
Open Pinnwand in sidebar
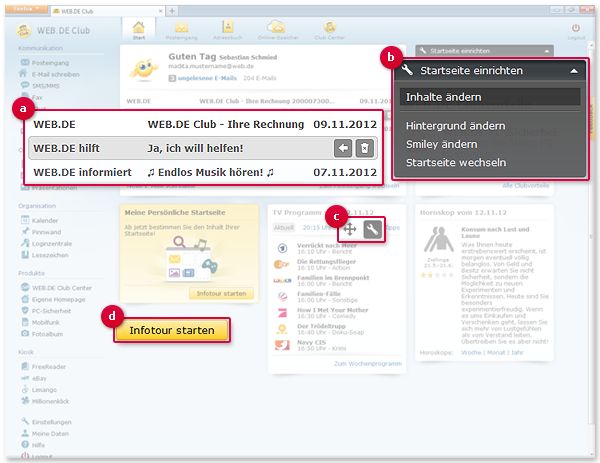point(41,232)
